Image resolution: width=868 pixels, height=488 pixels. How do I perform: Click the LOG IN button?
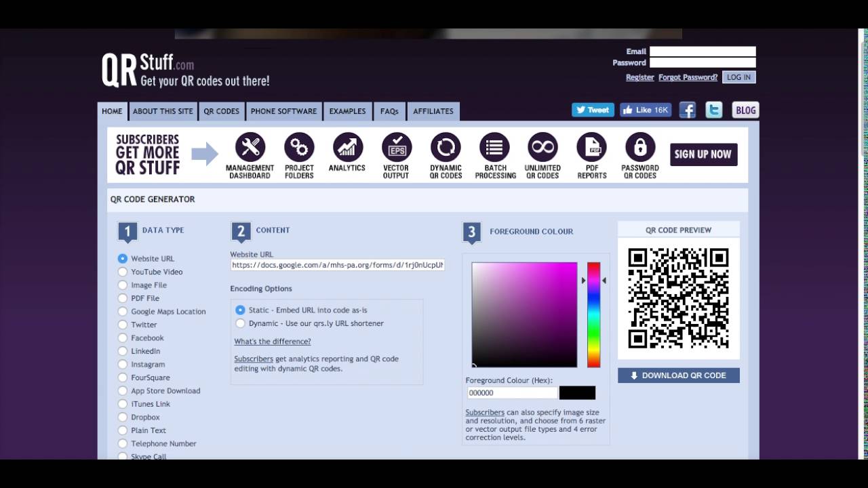tap(738, 77)
